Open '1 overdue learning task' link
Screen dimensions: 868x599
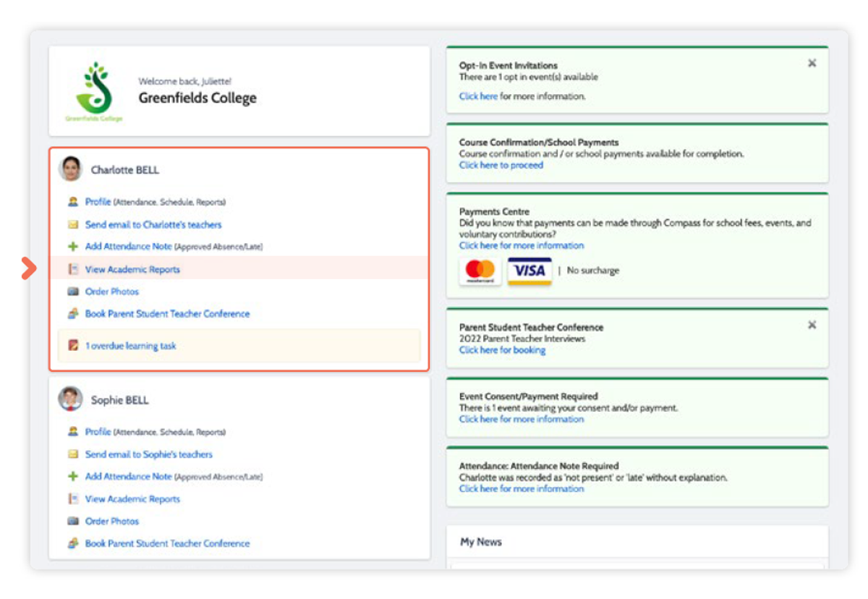[130, 346]
